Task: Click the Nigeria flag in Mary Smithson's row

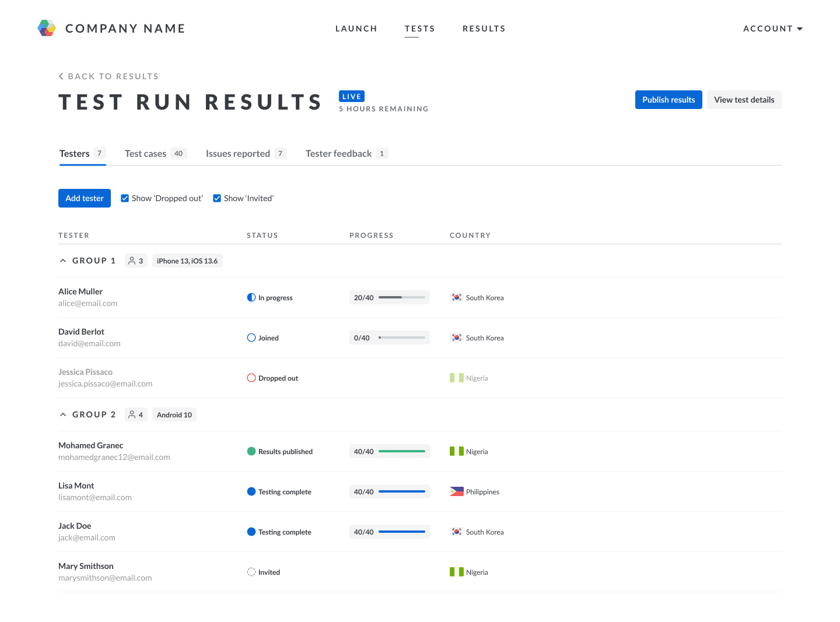Action: click(x=457, y=572)
